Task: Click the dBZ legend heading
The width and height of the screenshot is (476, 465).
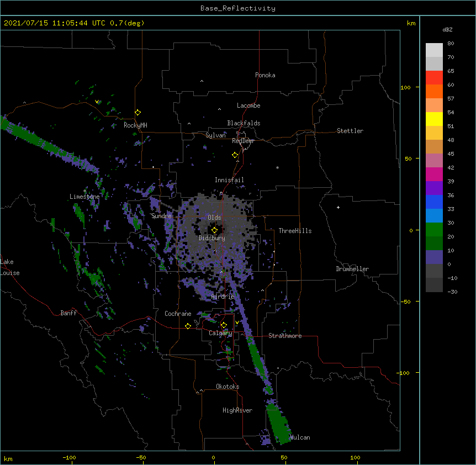Action: click(447, 29)
